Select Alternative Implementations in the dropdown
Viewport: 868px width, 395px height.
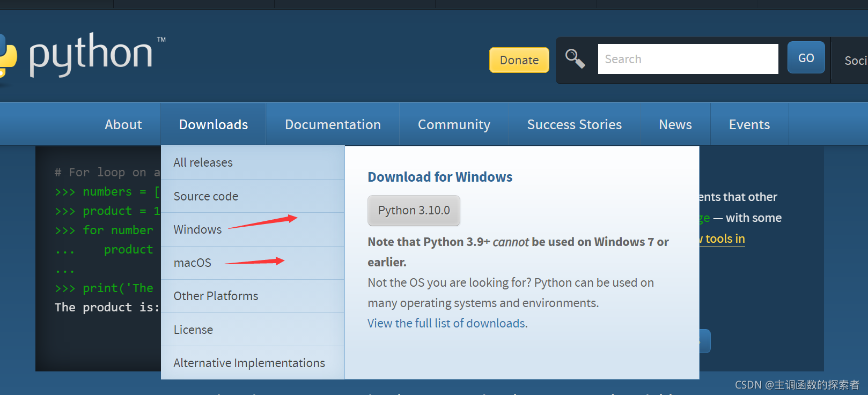pyautogui.click(x=253, y=363)
